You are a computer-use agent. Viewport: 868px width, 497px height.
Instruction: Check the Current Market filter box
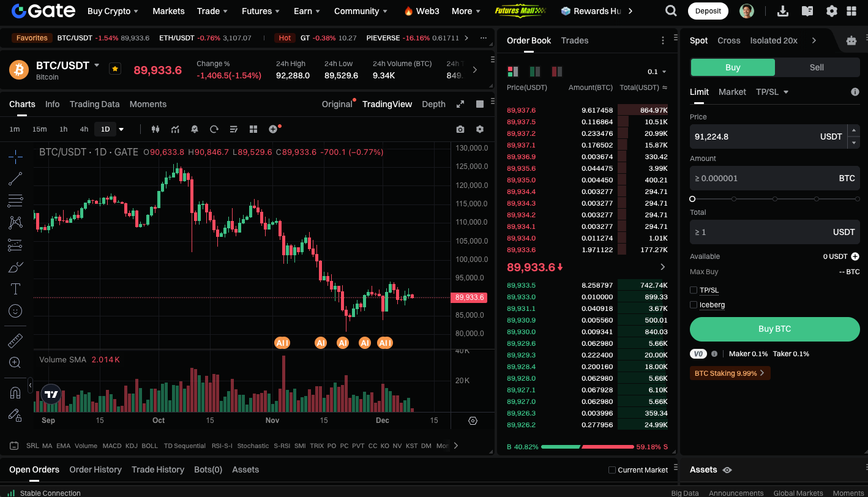tap(612, 470)
